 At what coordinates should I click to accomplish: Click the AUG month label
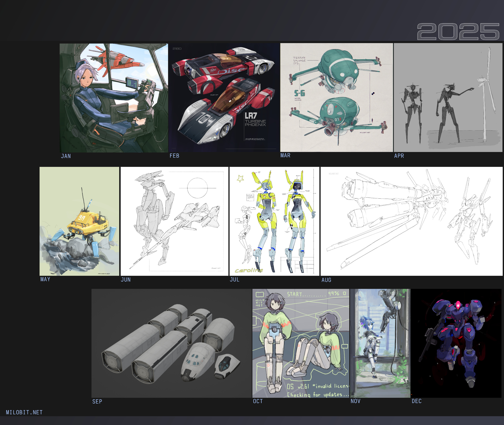coord(326,280)
